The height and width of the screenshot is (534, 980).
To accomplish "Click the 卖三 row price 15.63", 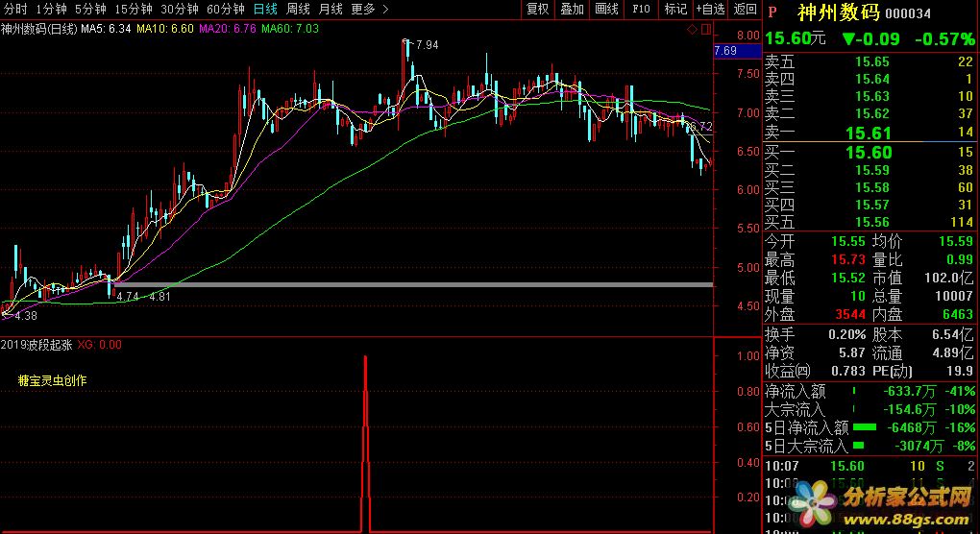I will click(871, 97).
